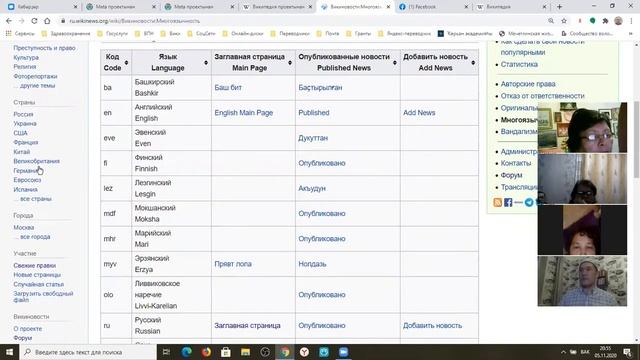Open Microsoft Store from the taskbar

226,352
